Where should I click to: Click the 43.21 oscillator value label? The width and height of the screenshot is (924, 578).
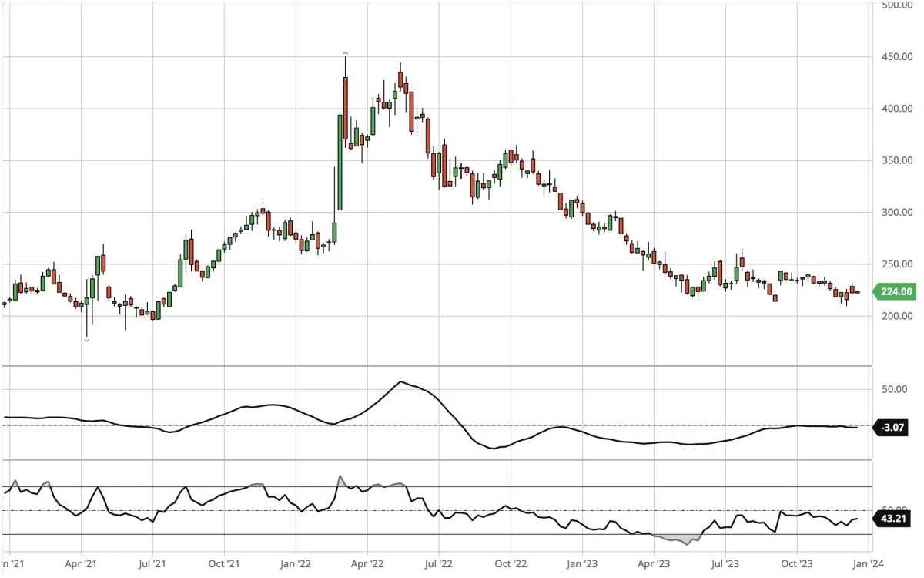[x=893, y=519]
